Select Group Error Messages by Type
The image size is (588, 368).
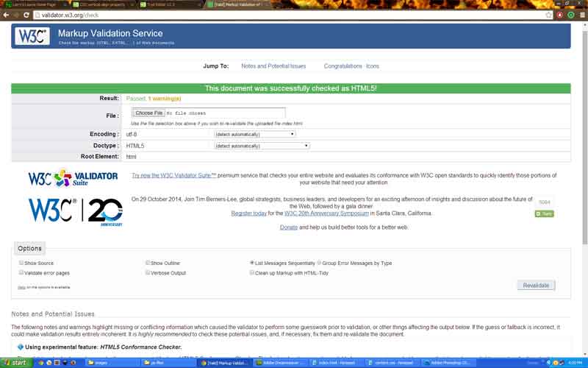click(x=319, y=263)
